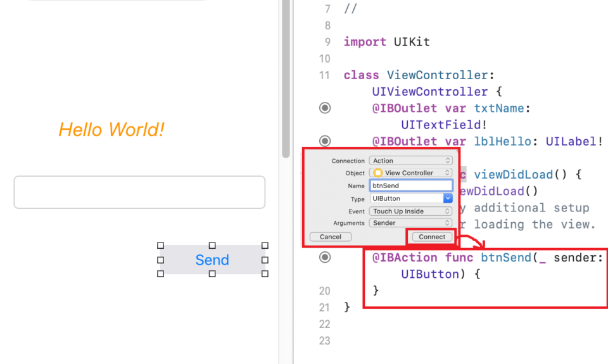This screenshot has width=608, height=364.
Task: Select the Hello World! label
Action: (111, 130)
